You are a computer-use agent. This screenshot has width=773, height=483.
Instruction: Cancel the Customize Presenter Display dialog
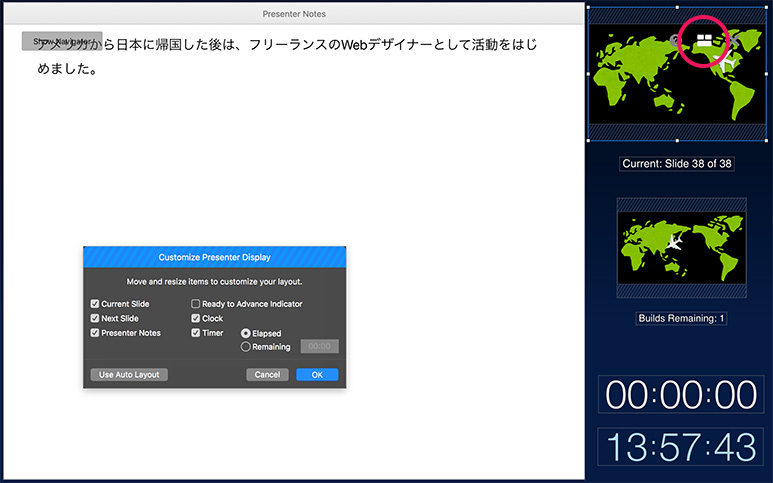pos(267,375)
